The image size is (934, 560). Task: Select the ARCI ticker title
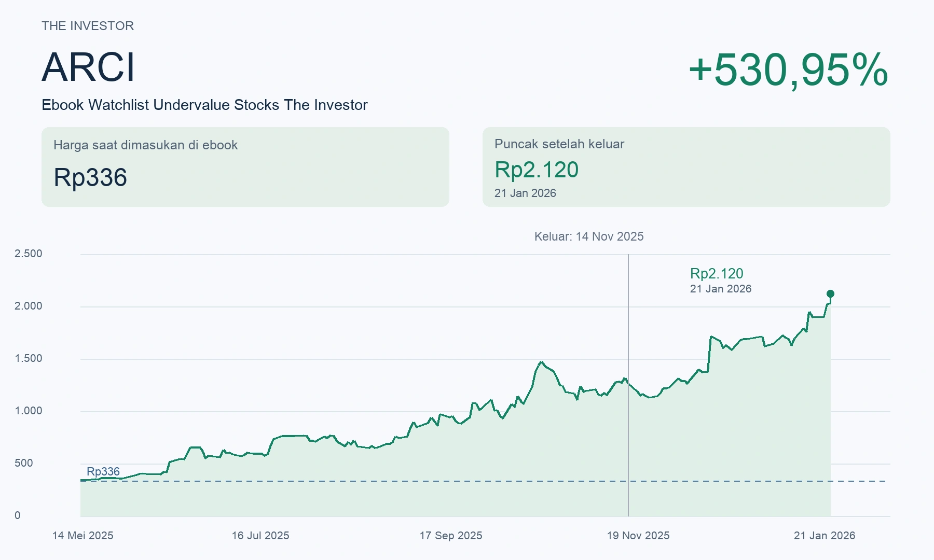point(88,67)
